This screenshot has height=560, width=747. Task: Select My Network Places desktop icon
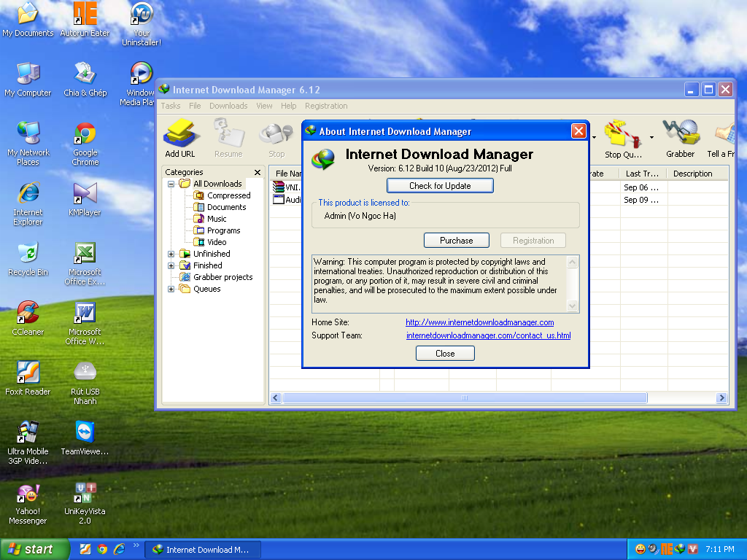[28, 144]
